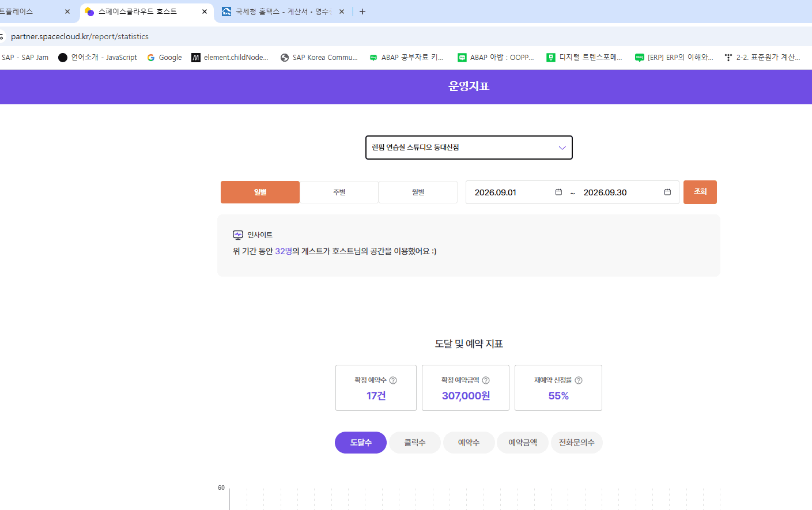Screen dimensions: 812x510
Task: Click the 조회 search button
Action: point(700,192)
